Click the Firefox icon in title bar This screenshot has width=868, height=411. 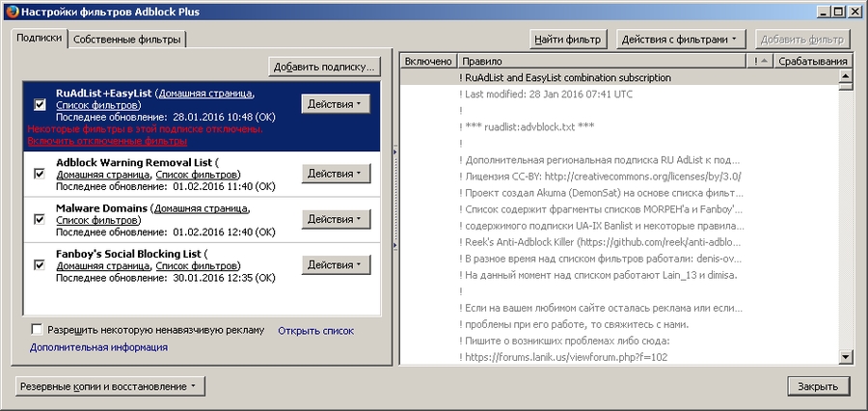point(11,11)
